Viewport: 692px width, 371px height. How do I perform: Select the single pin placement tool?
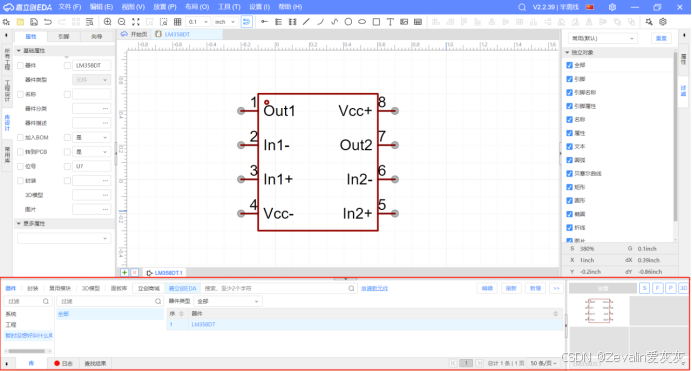[264, 22]
